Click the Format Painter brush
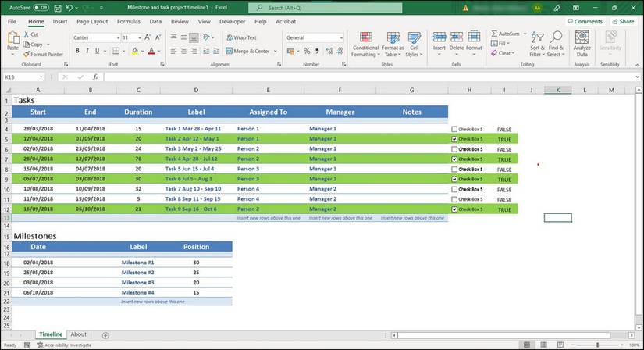 pyautogui.click(x=27, y=54)
